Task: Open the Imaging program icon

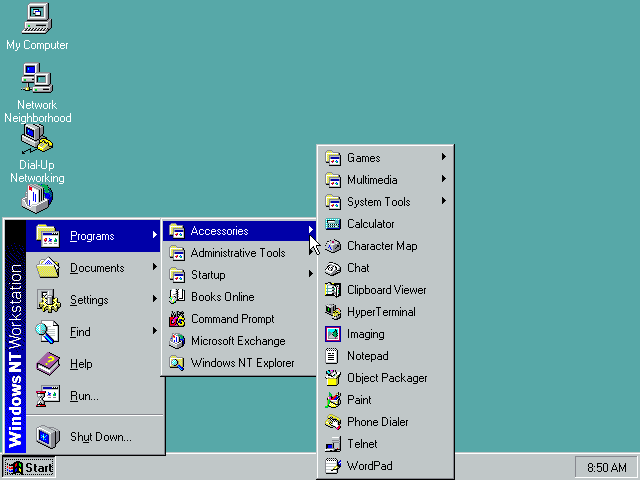Action: (333, 334)
